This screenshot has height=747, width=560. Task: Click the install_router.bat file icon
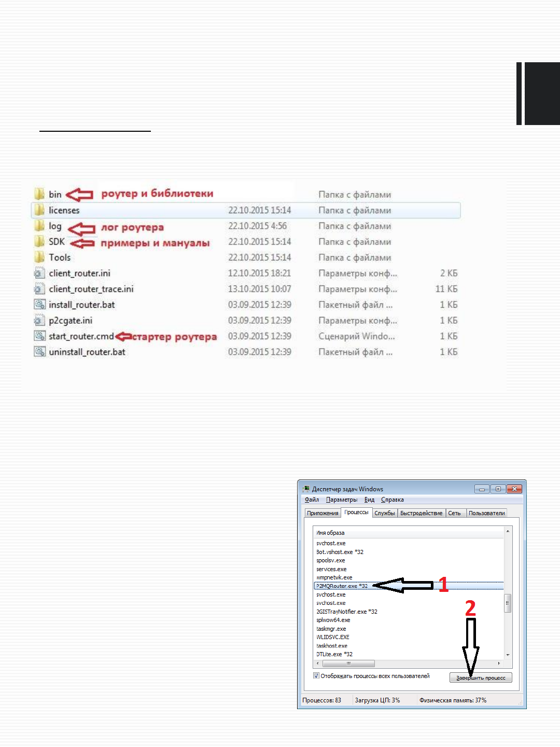[39, 305]
